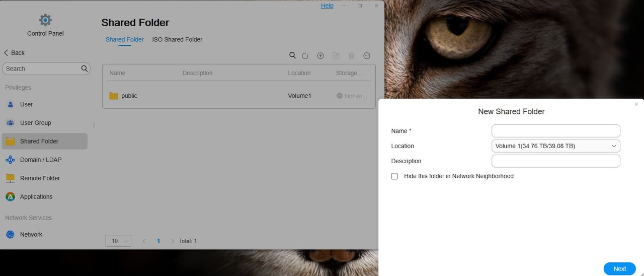Switch to ISO Shared Folder tab

[x=177, y=39]
